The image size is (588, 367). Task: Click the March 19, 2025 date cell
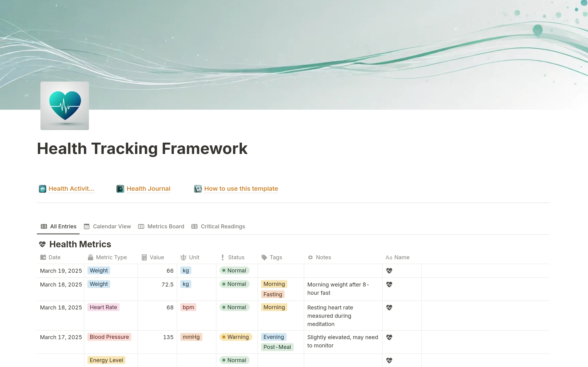point(61,271)
